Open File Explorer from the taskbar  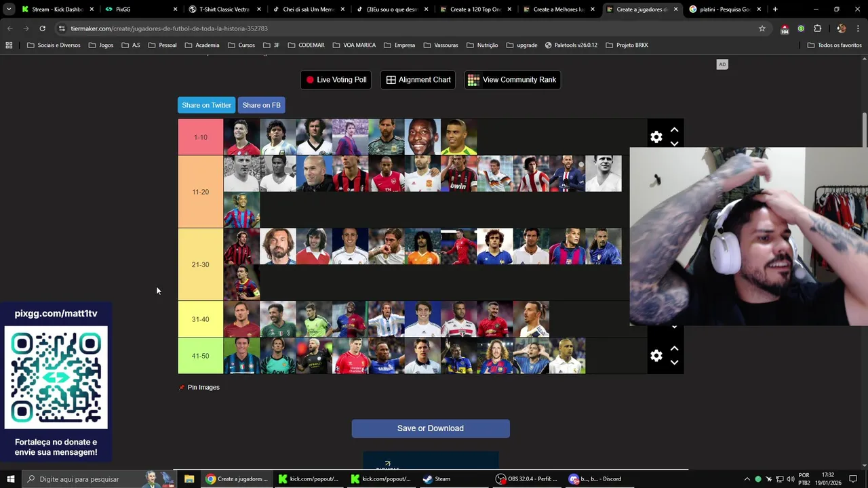189,479
